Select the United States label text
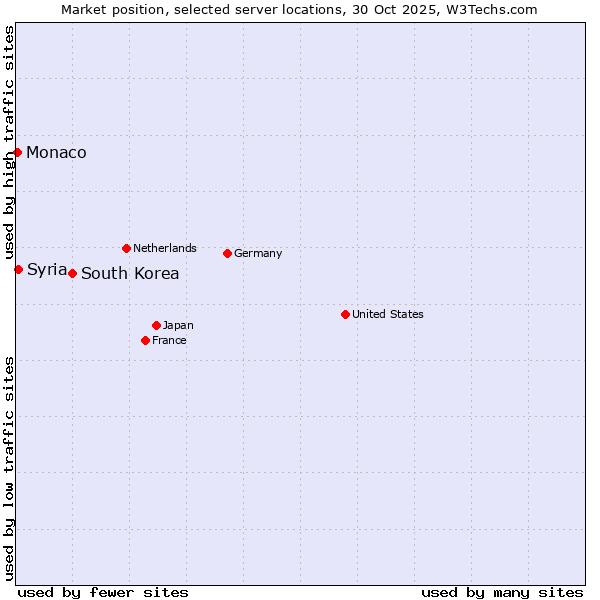 pyautogui.click(x=387, y=314)
